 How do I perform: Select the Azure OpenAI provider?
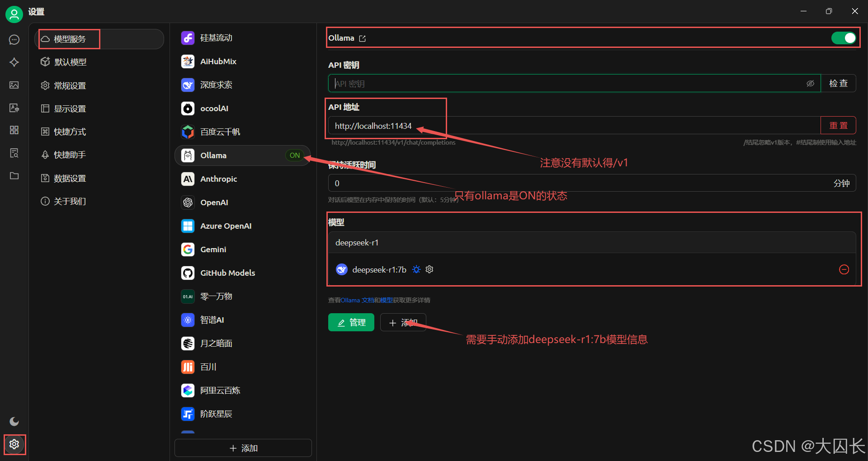(x=242, y=226)
